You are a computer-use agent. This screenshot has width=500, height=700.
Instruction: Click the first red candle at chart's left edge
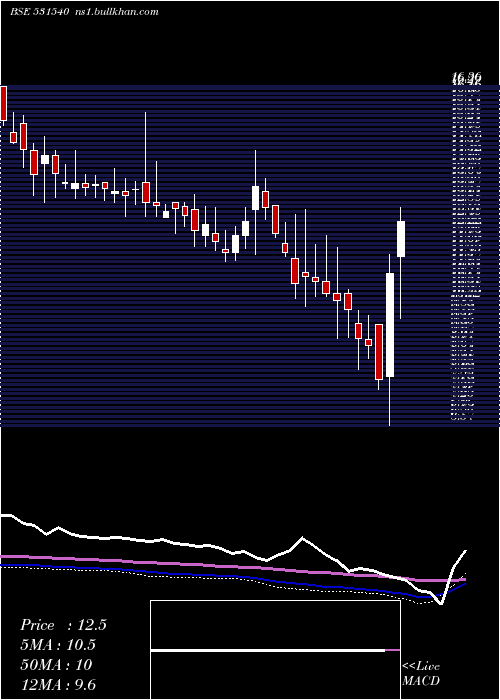tap(4, 104)
